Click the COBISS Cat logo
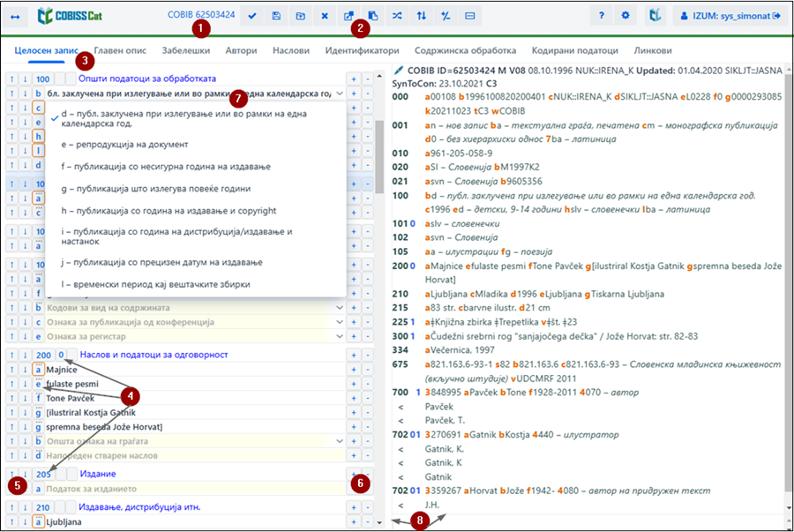The height and width of the screenshot is (532, 794). (70, 16)
